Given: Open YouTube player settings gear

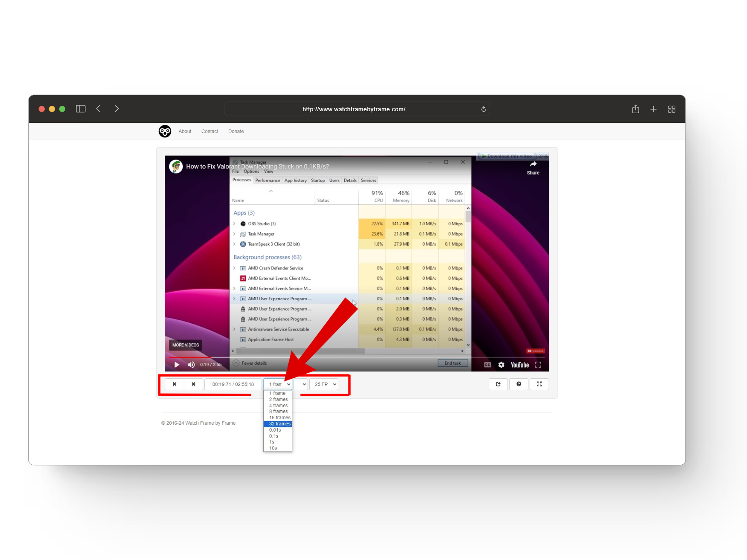Looking at the screenshot, I should click(x=501, y=365).
